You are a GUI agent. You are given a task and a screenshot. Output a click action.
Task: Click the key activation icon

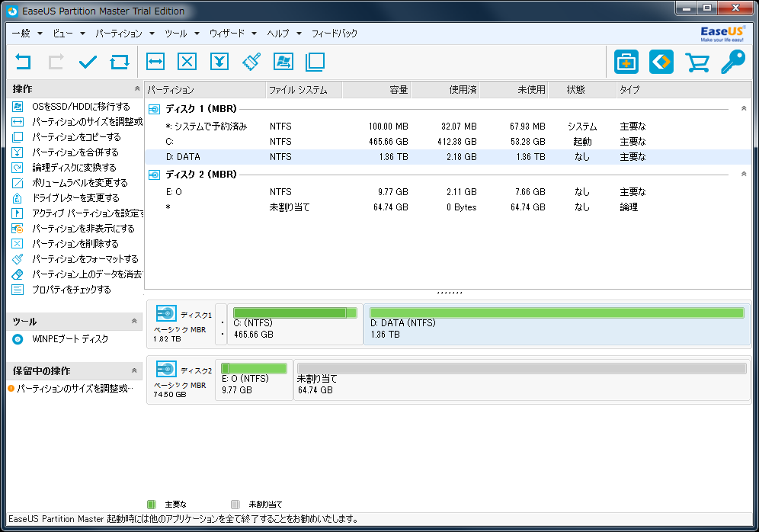[x=733, y=62]
